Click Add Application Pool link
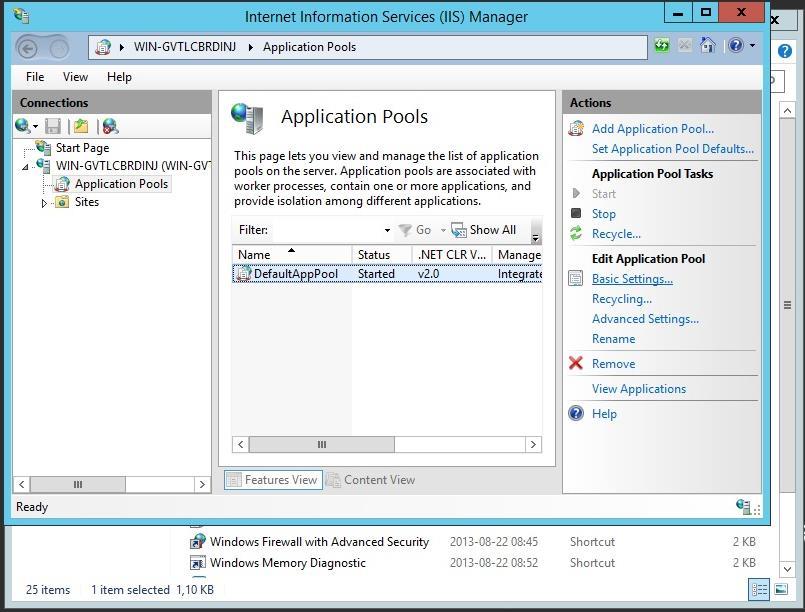 tap(653, 128)
